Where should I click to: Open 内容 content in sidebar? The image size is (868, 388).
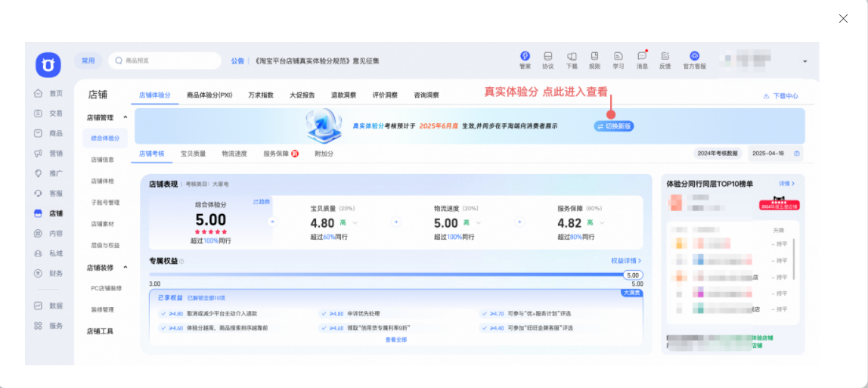point(48,233)
